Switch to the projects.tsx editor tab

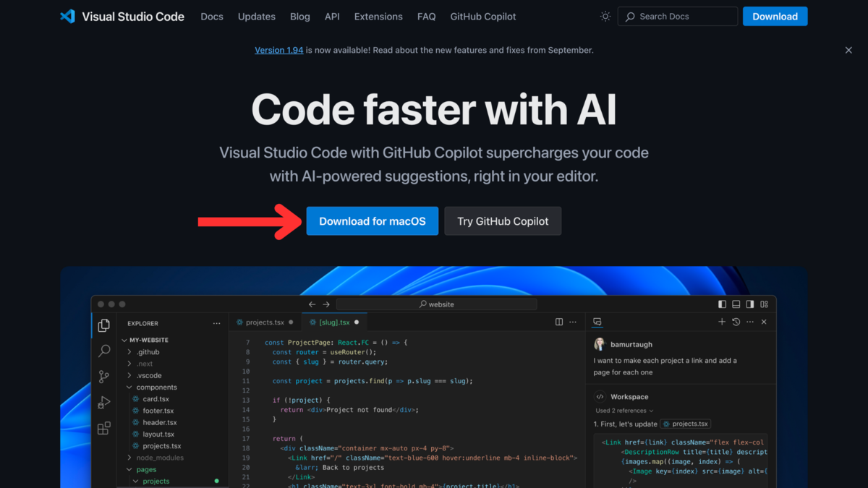click(264, 322)
